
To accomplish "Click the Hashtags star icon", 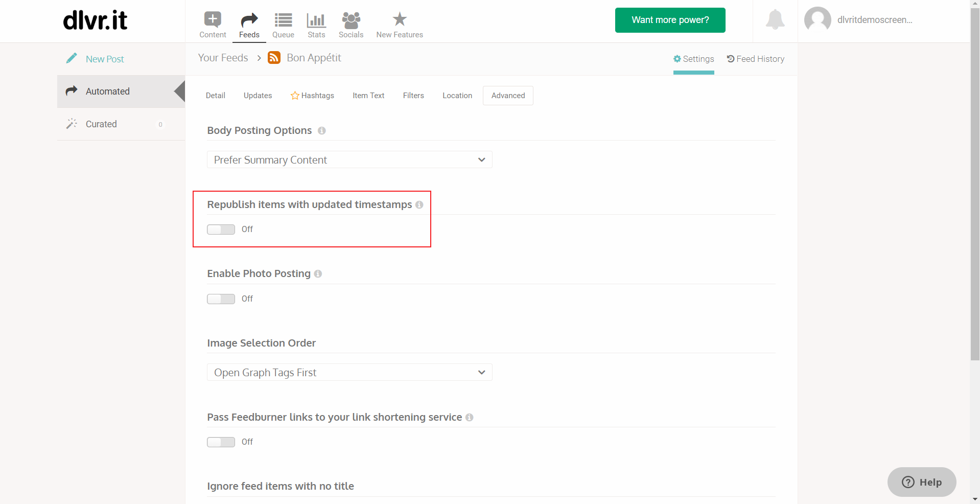I will [295, 96].
